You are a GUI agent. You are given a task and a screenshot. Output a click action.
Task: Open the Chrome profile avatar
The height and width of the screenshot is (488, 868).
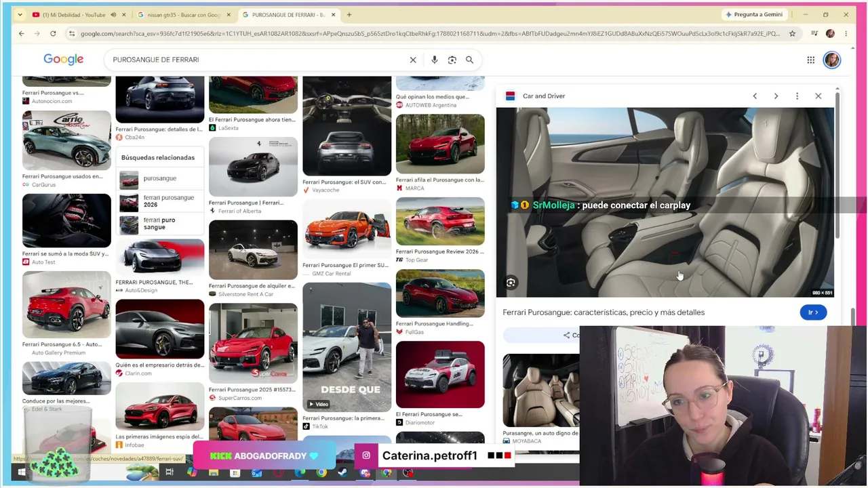click(830, 33)
